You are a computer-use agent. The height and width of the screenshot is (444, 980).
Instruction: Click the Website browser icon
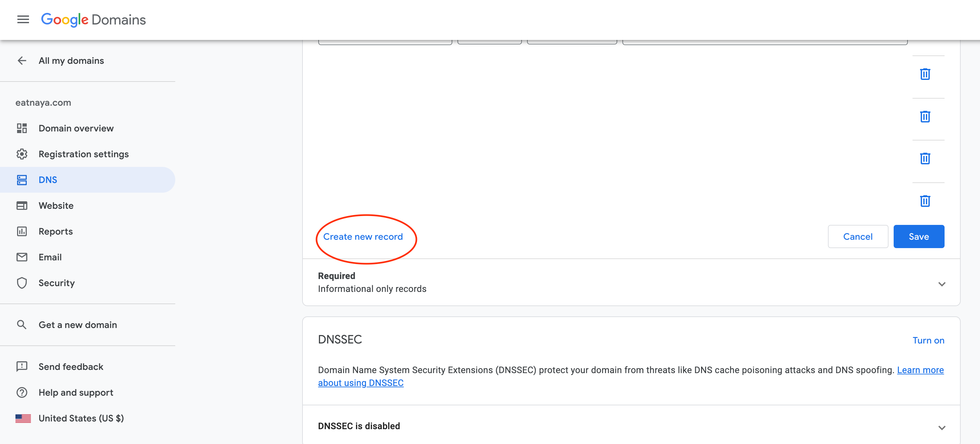click(x=22, y=206)
